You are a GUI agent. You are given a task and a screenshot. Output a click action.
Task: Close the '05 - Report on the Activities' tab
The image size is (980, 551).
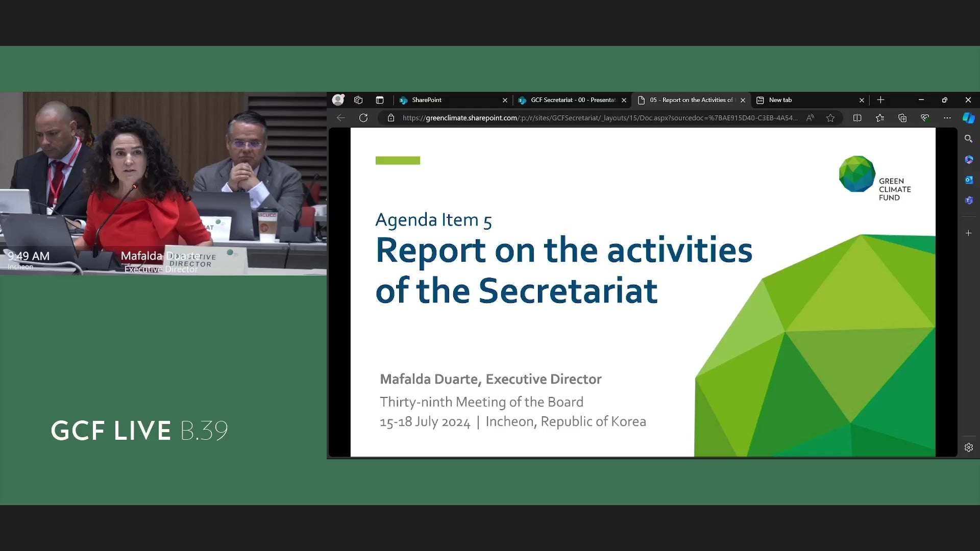click(743, 101)
